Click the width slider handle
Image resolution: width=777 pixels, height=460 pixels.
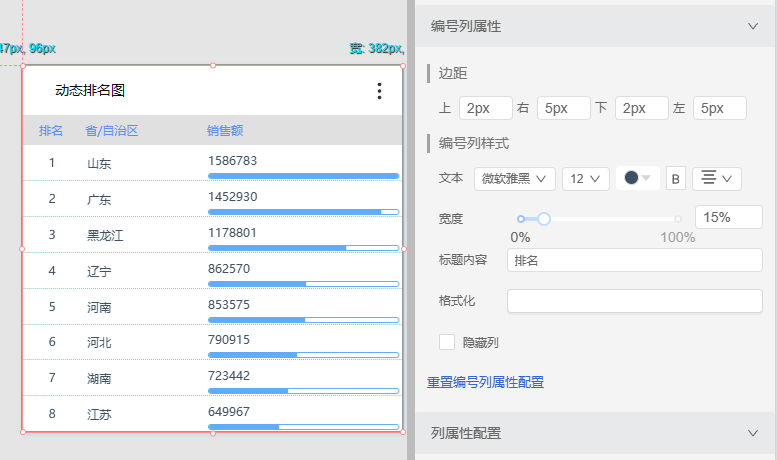point(544,218)
